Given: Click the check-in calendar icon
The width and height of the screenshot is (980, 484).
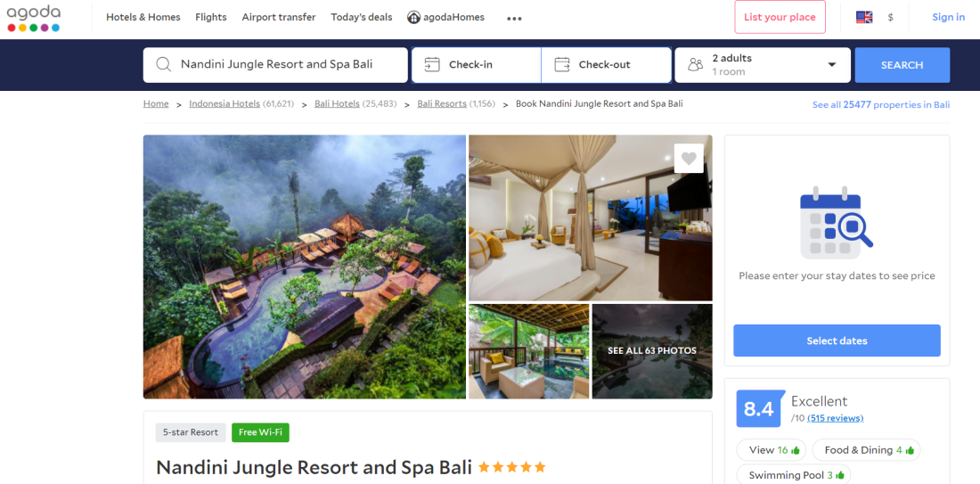Looking at the screenshot, I should [432, 64].
